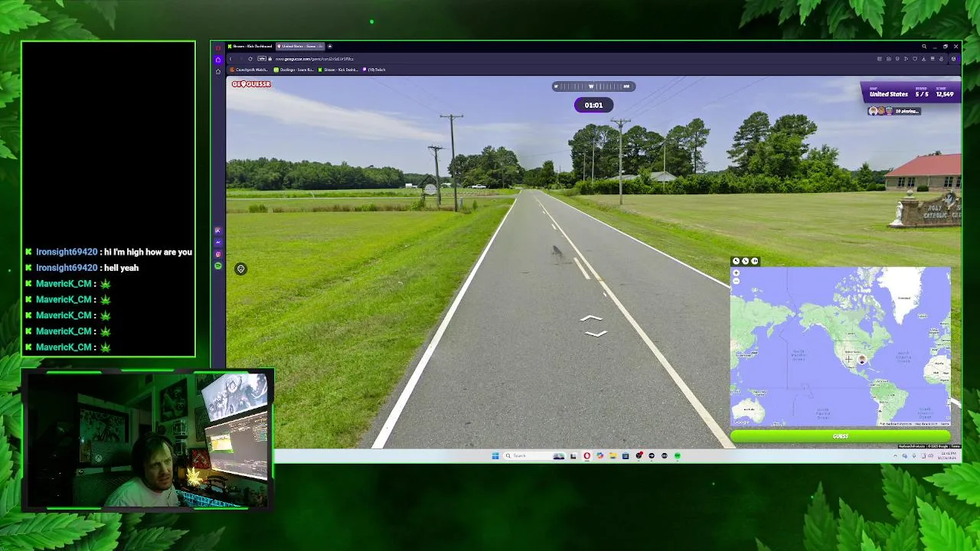Screen dimensions: 980x551
Task: Zoom in on the guess map
Action: coord(736,272)
